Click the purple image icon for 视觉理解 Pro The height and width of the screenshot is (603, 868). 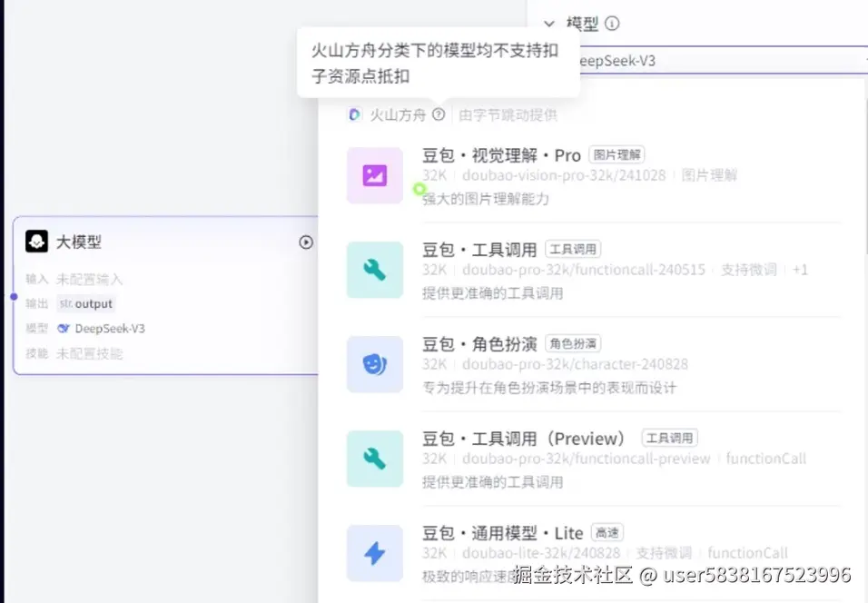(375, 175)
